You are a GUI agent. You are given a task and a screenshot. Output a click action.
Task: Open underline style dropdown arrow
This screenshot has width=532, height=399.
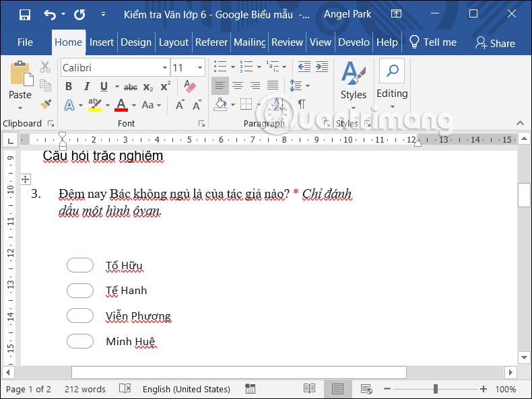pos(117,86)
